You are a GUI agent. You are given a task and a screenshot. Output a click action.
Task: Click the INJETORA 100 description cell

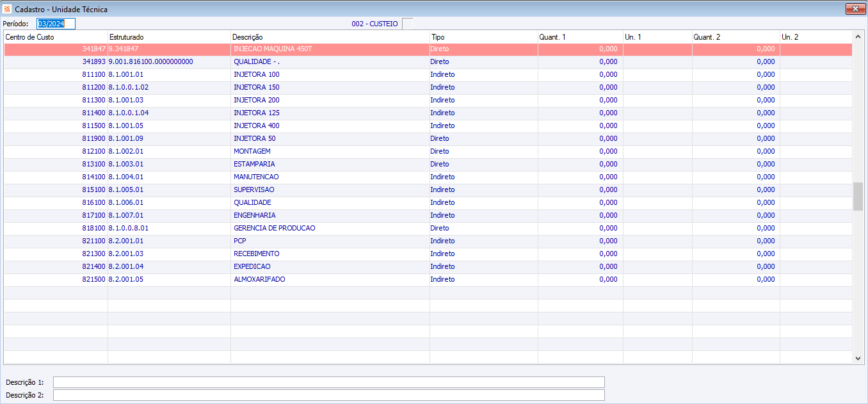[330, 75]
